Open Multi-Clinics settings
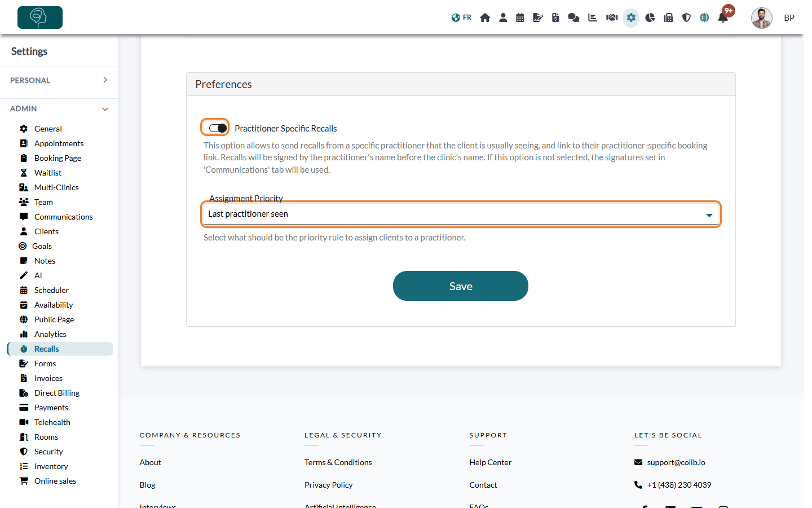Image resolution: width=812 pixels, height=508 pixels. (56, 187)
